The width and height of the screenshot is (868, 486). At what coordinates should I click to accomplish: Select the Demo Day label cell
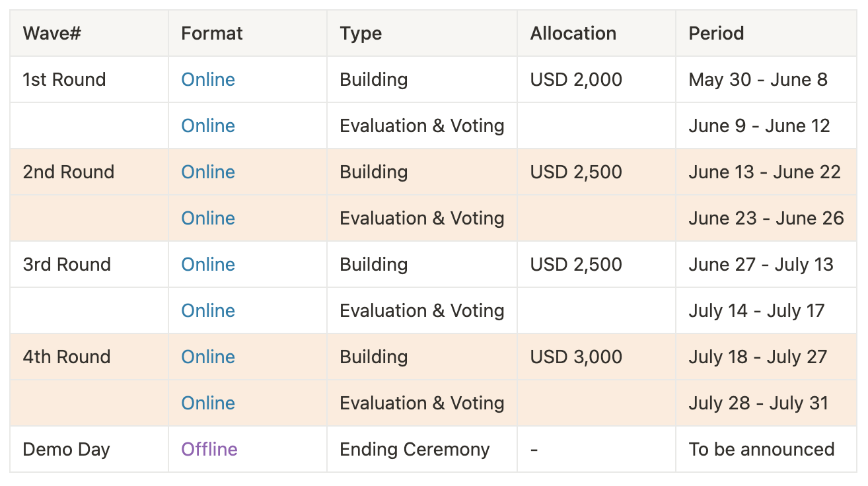tap(66, 450)
